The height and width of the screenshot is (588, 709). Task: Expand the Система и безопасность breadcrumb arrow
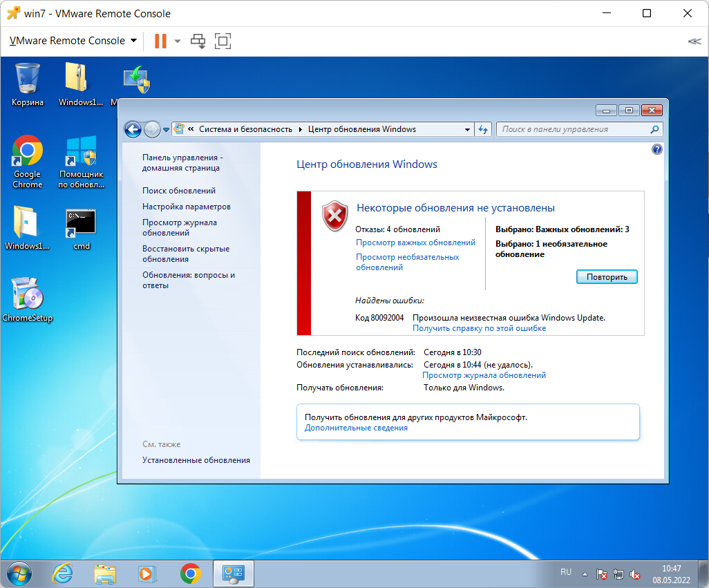(300, 129)
